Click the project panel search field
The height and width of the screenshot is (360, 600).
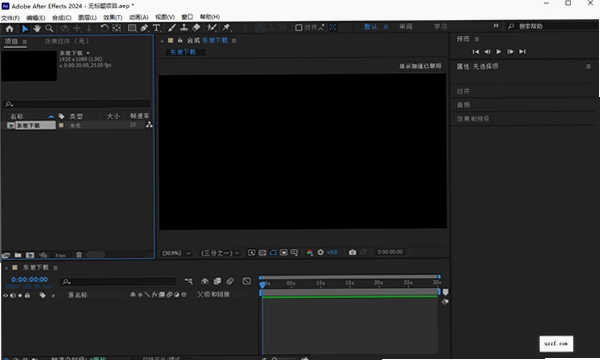click(x=77, y=104)
